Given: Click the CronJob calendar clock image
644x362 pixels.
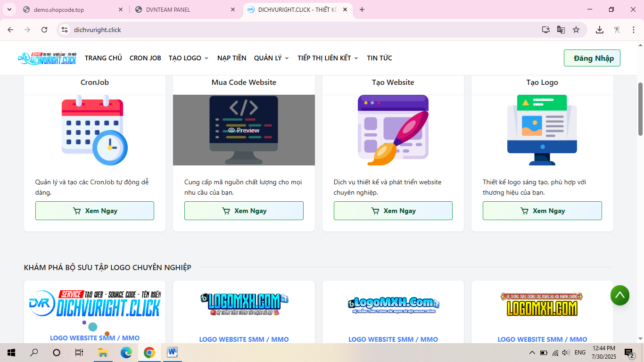Looking at the screenshot, I should tap(95, 130).
